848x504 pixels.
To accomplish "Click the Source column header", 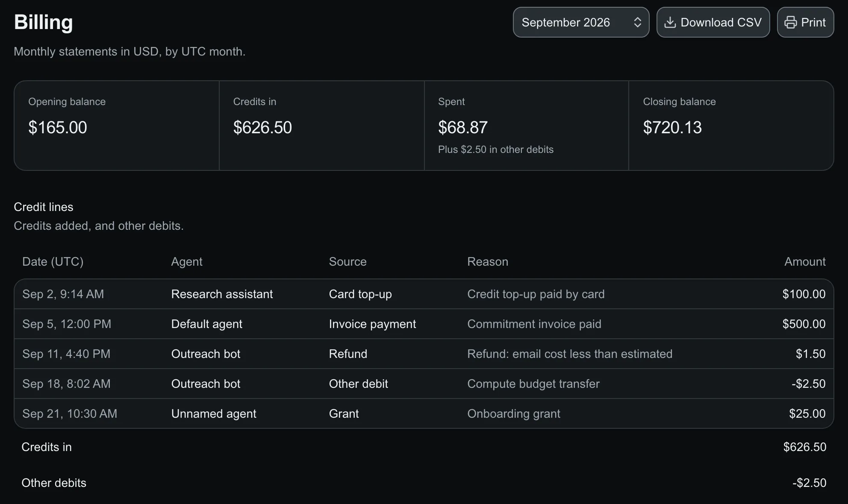I will (x=348, y=261).
